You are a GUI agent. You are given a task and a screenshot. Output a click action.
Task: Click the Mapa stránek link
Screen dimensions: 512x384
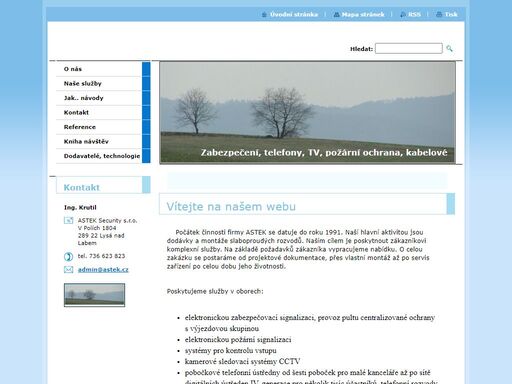pos(363,15)
